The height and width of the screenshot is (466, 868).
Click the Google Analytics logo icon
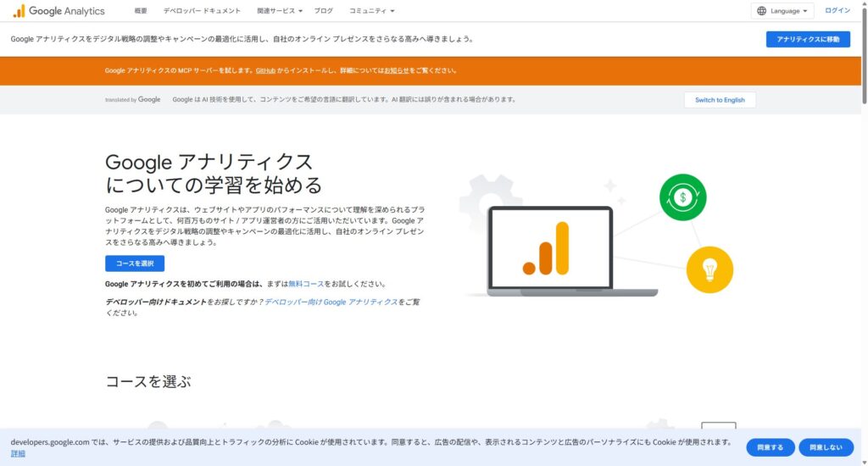19,11
